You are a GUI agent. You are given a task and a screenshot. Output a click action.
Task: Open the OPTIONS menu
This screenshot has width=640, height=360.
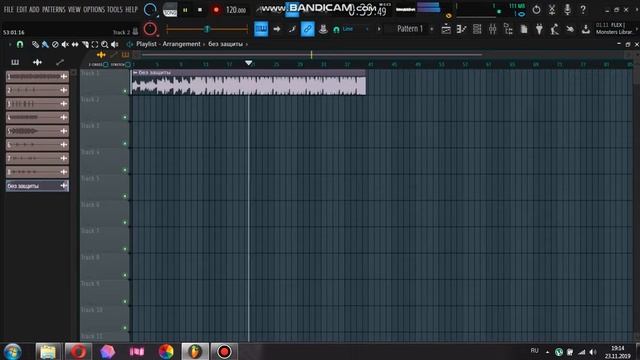[x=94, y=9]
